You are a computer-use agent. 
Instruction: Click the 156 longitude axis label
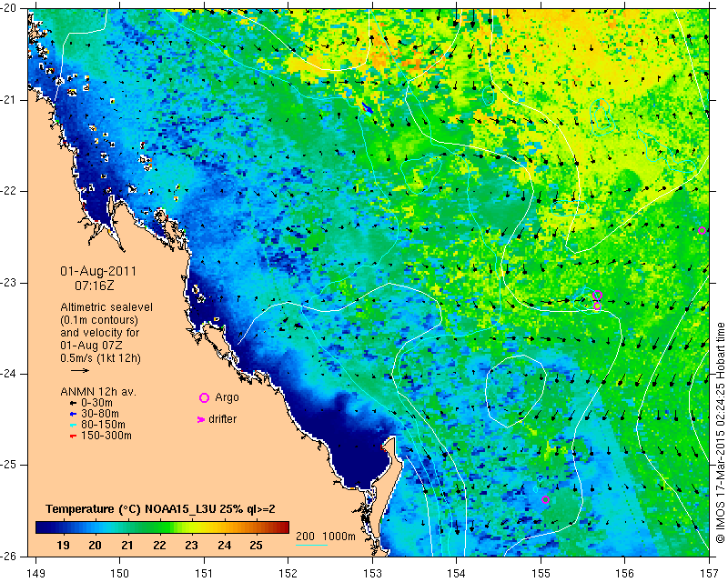624,574
